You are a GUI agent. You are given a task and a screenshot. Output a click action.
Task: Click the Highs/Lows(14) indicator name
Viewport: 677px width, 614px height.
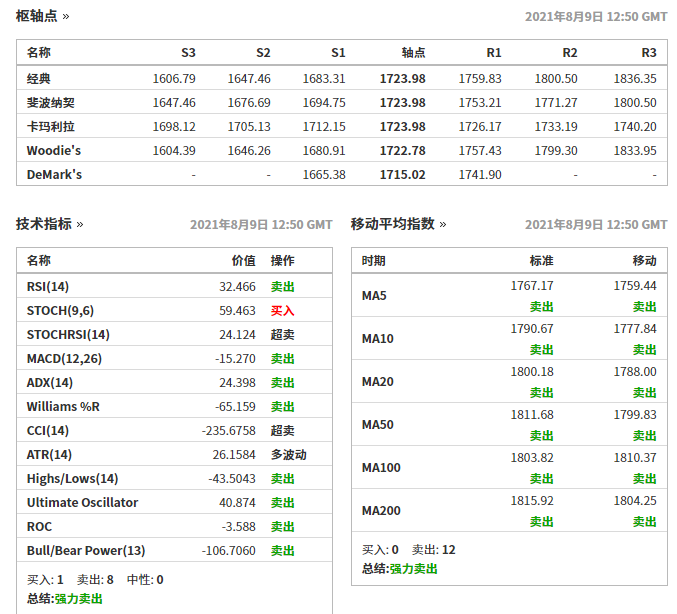coord(73,478)
